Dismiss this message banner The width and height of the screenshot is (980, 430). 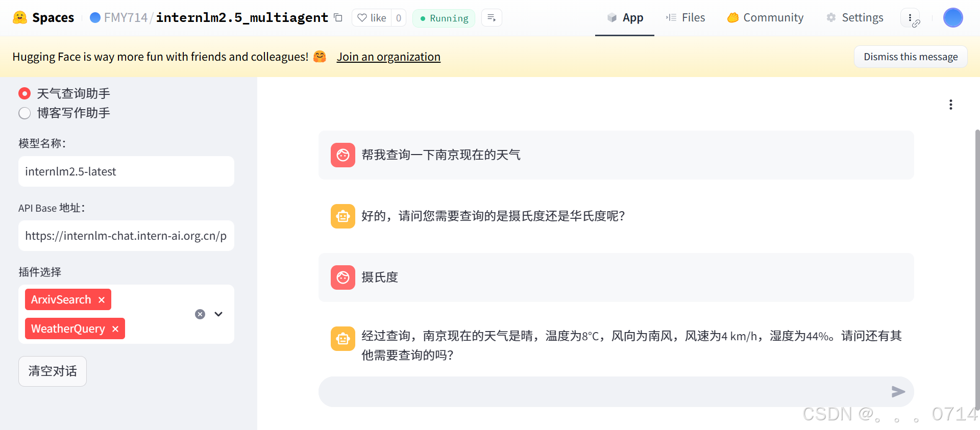[x=911, y=57]
